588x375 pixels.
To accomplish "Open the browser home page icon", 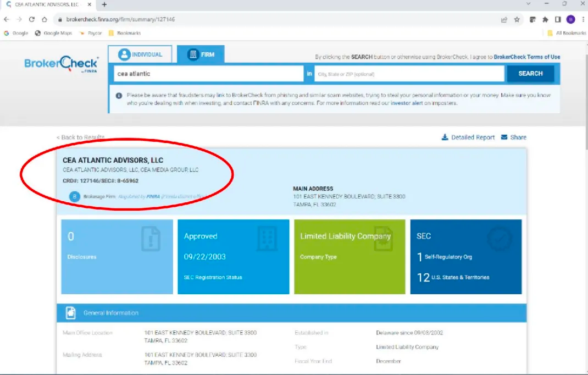I will (45, 19).
